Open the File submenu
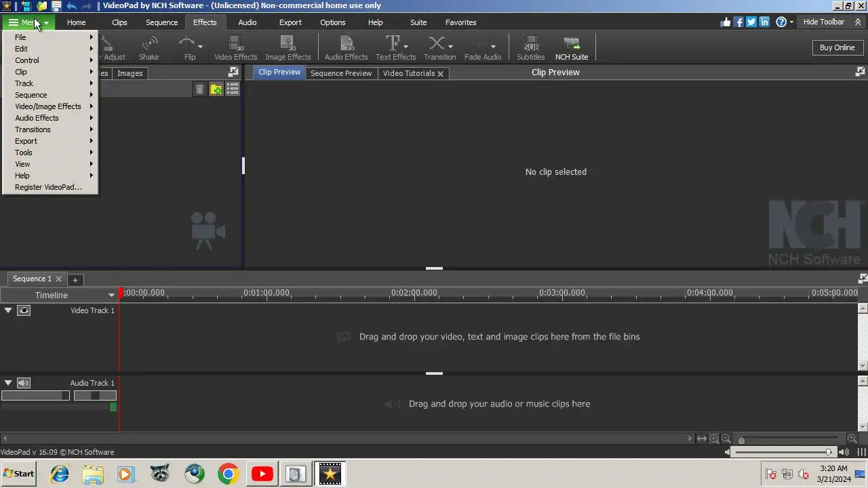This screenshot has height=488, width=868. 51,37
